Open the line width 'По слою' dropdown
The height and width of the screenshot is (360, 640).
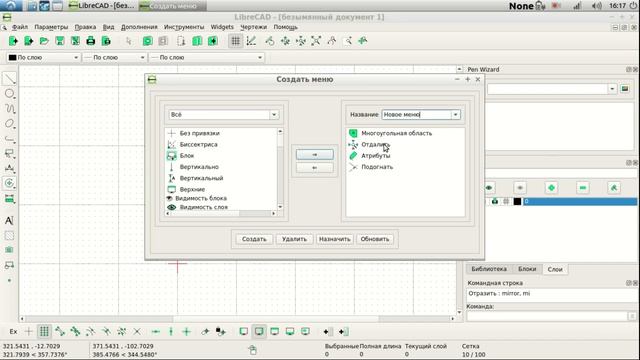(114, 58)
